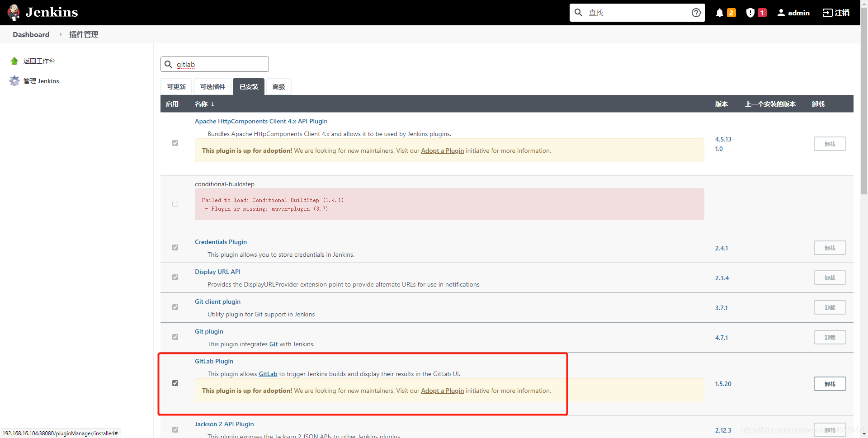Click the Git plugin version 4.7.1
This screenshot has height=438, width=868.
722,338
